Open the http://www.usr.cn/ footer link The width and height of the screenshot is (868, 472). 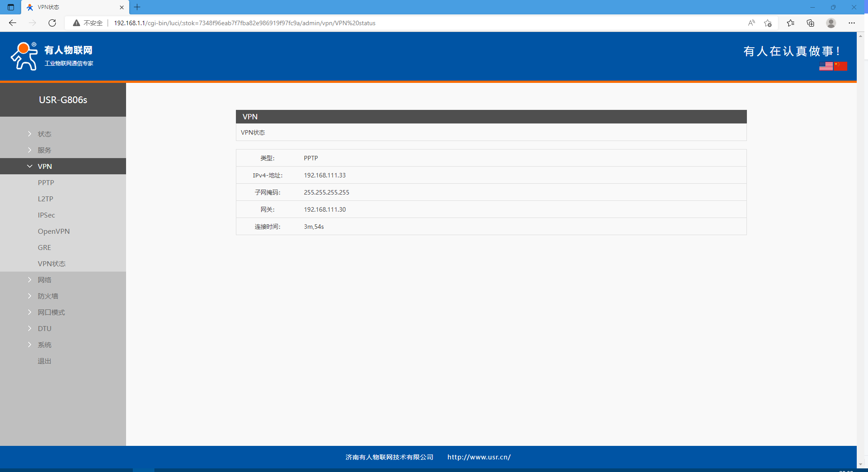pyautogui.click(x=479, y=457)
